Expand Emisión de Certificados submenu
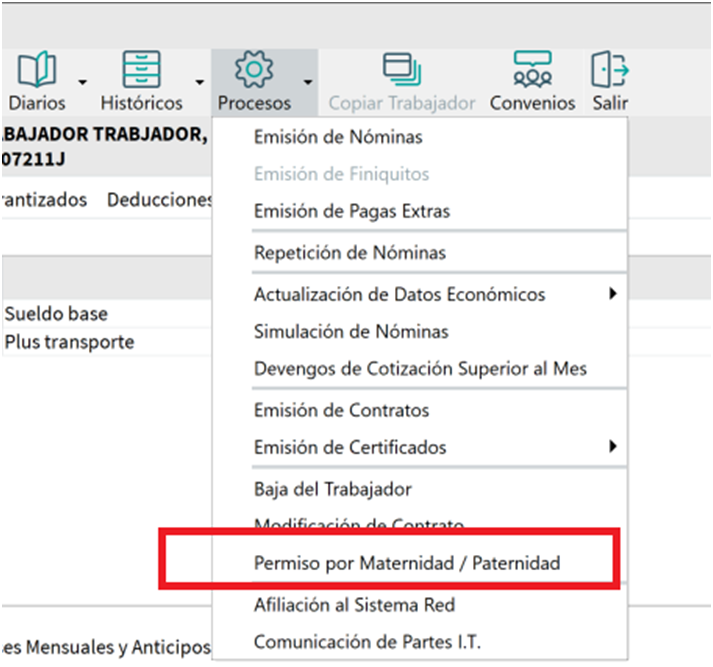The width and height of the screenshot is (713, 667). point(350,447)
